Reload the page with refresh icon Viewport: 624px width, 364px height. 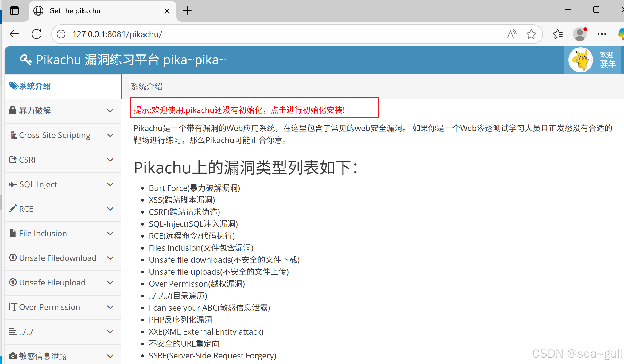coord(37,34)
